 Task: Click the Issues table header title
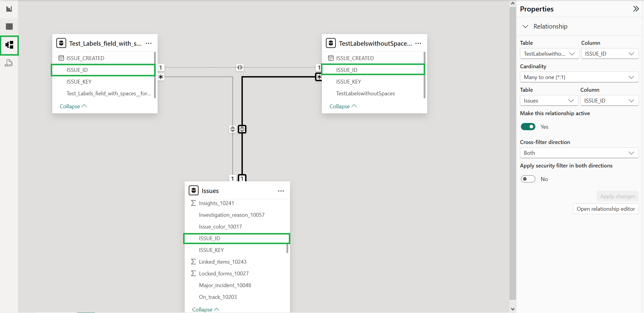[x=210, y=191]
